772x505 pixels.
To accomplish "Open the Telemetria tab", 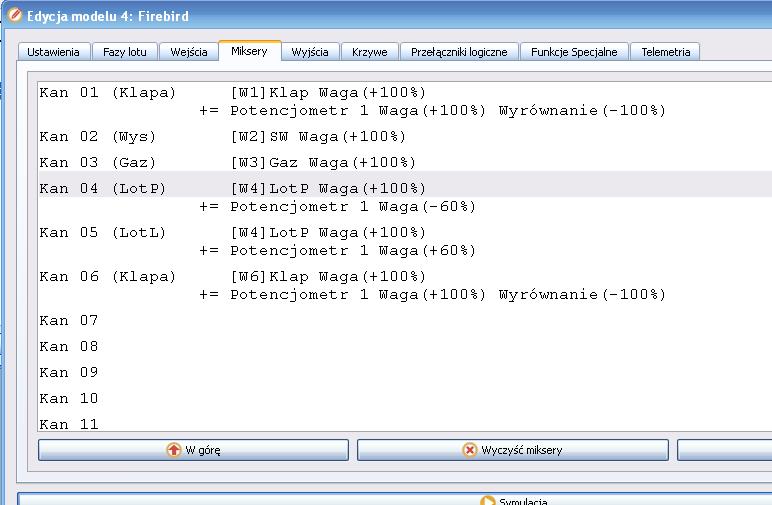I will click(665, 52).
